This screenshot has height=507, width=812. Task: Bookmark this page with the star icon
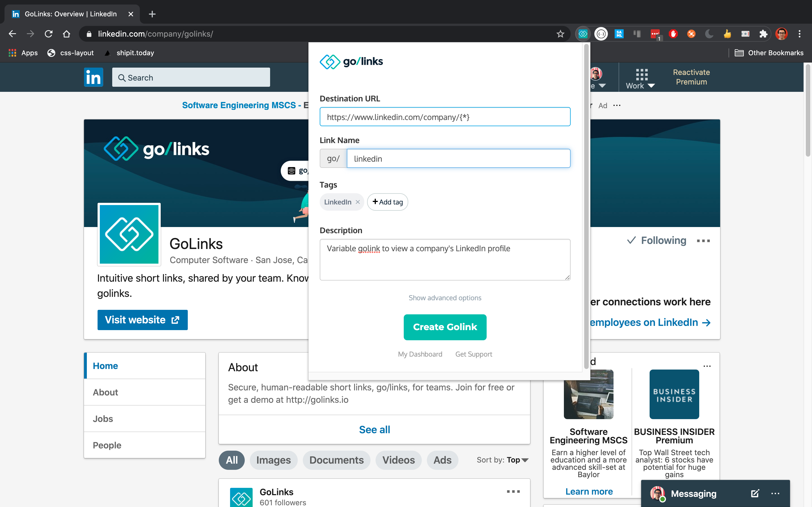tap(560, 34)
